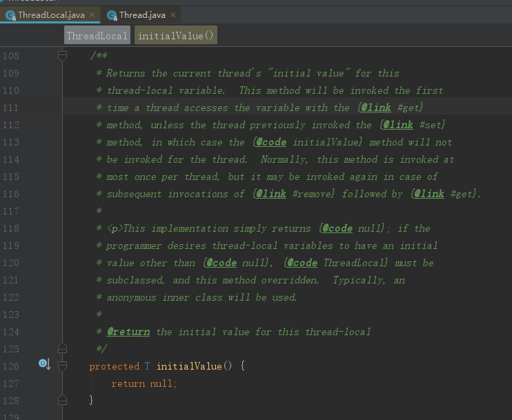Image resolution: width=512 pixels, height=420 pixels.
Task: Fold the method closing brace at line 128
Action: pos(62,400)
